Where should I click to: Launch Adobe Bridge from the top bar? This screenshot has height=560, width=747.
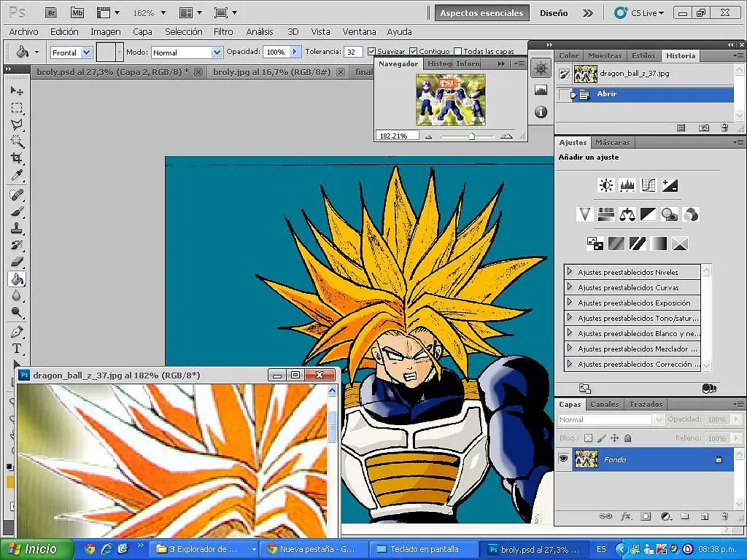pyautogui.click(x=51, y=13)
